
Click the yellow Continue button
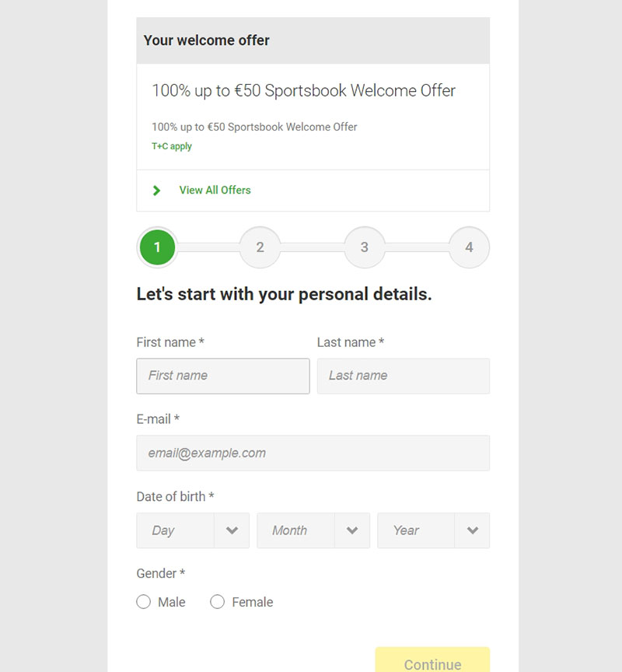pos(432,660)
